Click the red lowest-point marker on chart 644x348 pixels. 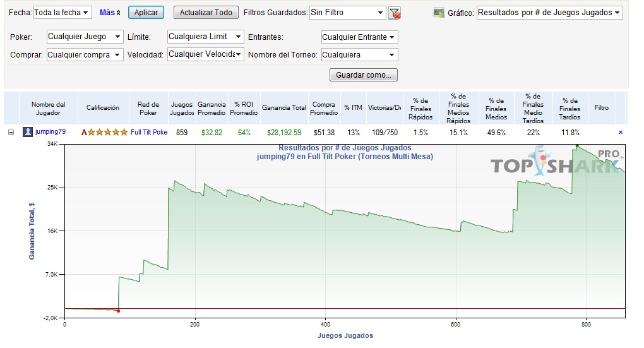(x=118, y=311)
